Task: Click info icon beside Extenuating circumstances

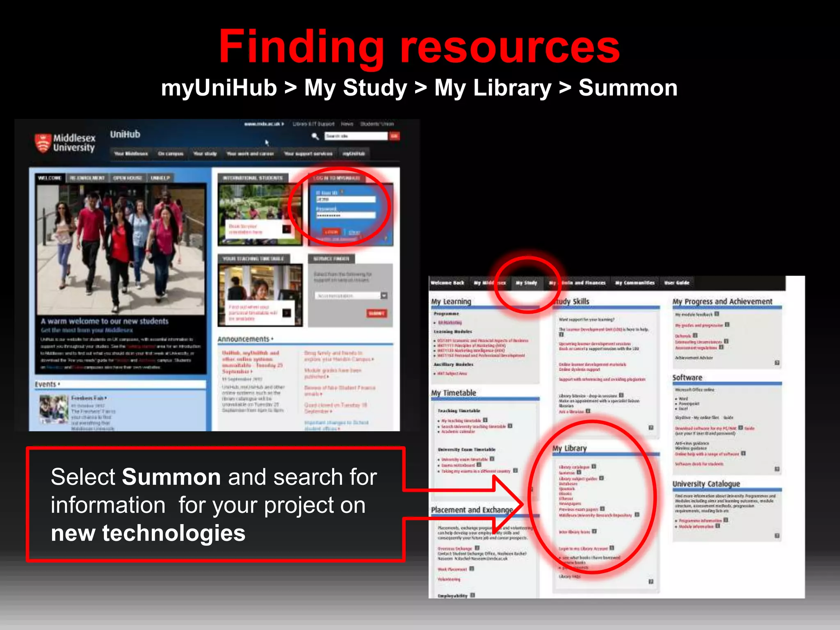Action: coord(726,341)
